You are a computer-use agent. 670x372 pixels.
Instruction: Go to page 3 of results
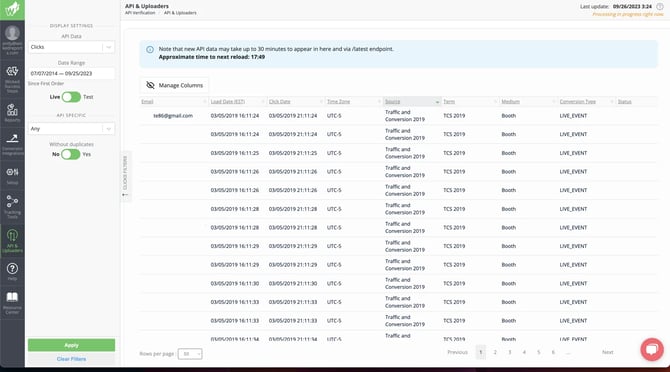click(x=509, y=352)
